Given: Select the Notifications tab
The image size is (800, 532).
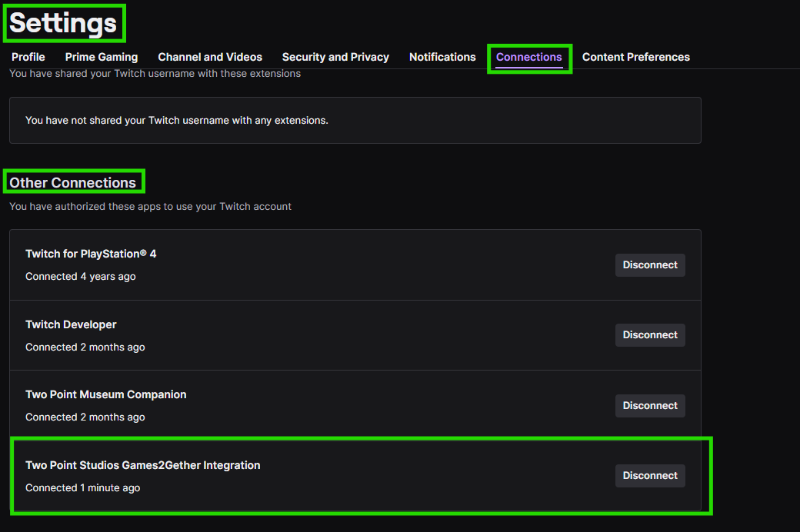Looking at the screenshot, I should pyautogui.click(x=442, y=57).
